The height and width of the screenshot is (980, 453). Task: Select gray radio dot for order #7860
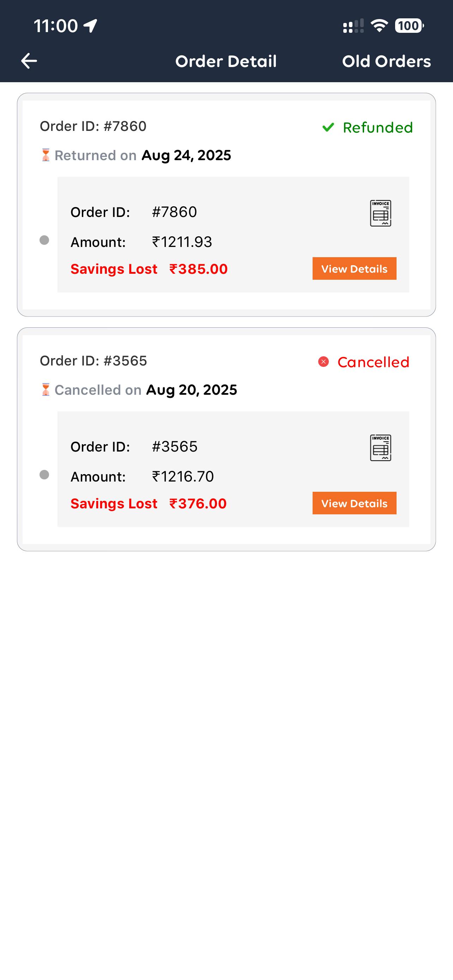point(44,240)
